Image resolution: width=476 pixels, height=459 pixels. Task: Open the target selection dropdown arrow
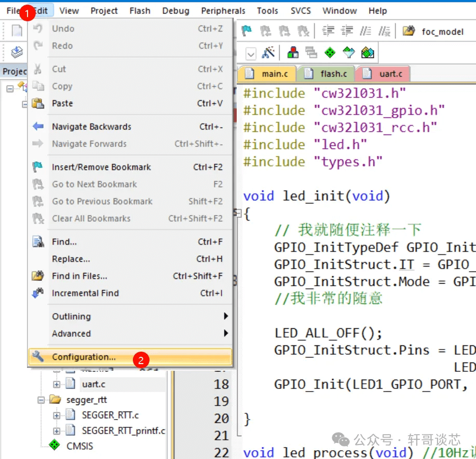251,53
